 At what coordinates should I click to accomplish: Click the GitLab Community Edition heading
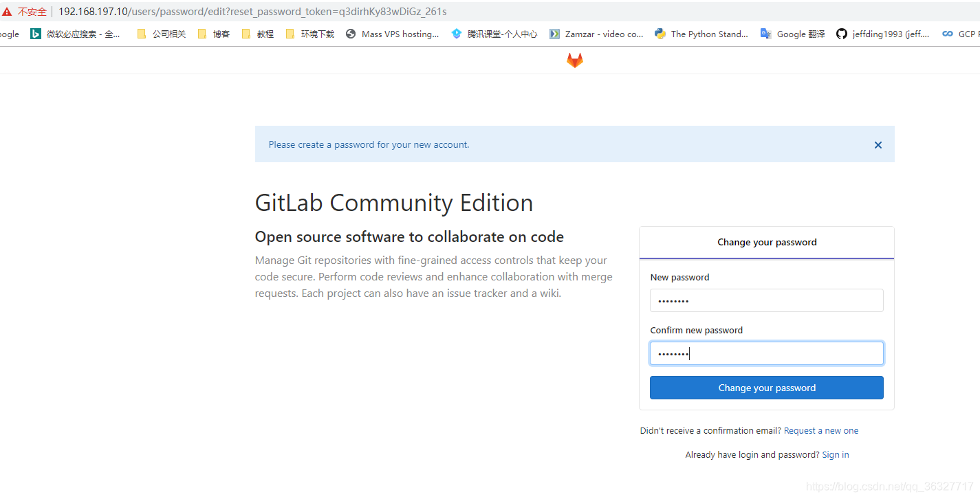394,203
